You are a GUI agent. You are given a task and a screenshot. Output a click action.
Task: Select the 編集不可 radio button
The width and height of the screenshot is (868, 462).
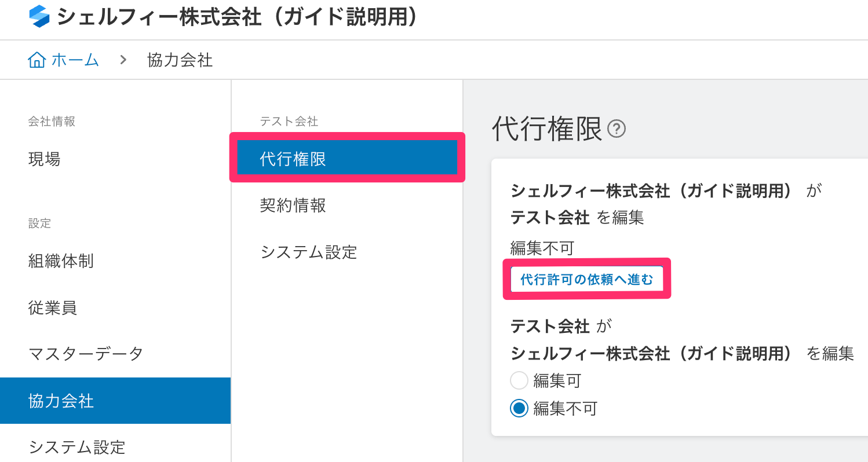(x=519, y=409)
